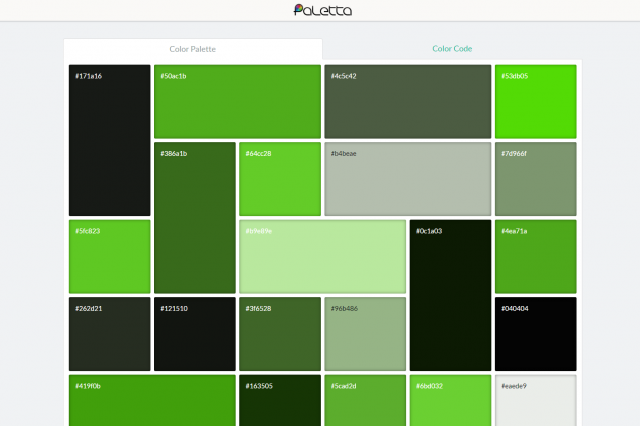Pick the #96b486 muted green swatch
Viewport: 640px width, 426px height.
pyautogui.click(x=365, y=334)
